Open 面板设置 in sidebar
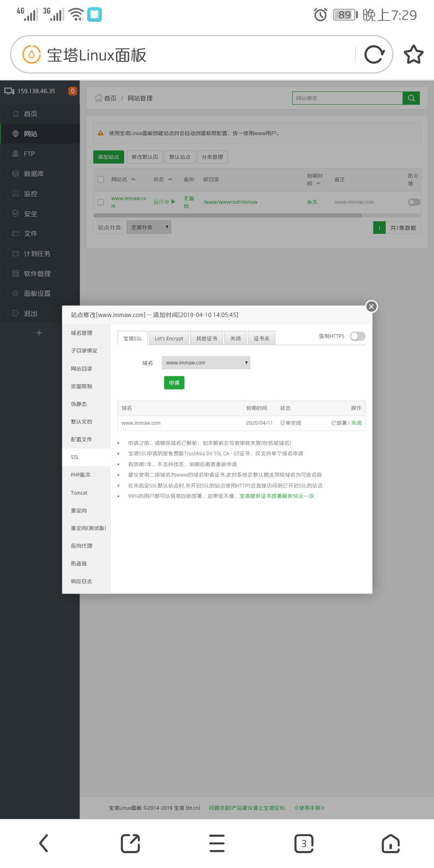The height and width of the screenshot is (868, 434). coord(40,293)
